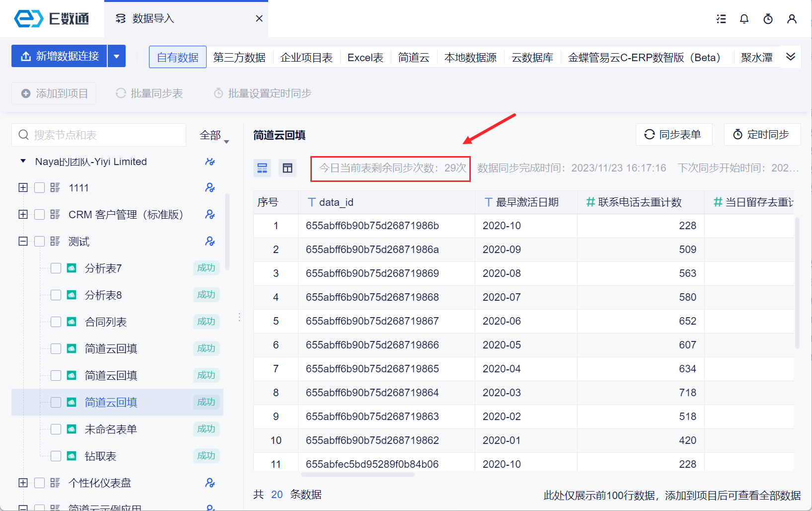The image size is (812, 511).
Task: Tick the checkbox for 1111
Action: tap(40, 188)
